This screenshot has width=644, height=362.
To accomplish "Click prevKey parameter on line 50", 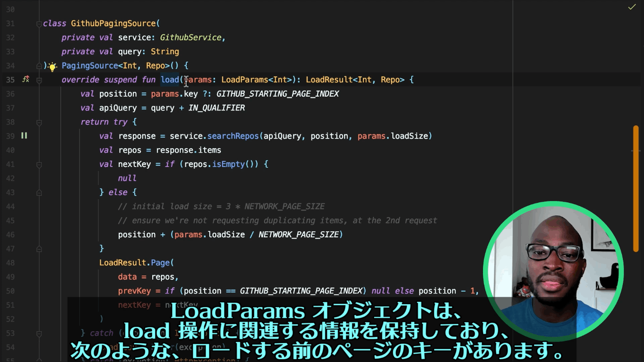I will coord(134,291).
